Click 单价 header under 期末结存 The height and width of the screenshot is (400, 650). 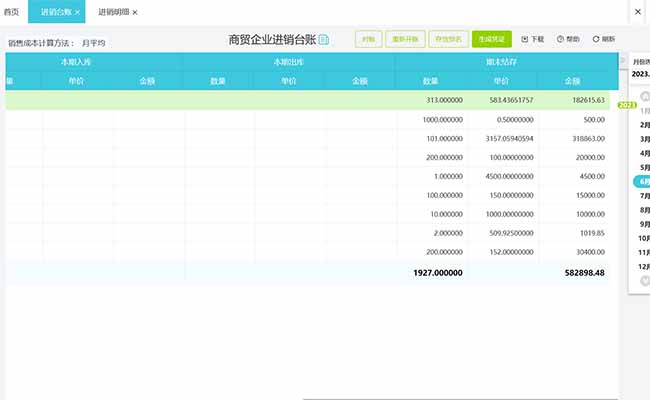[501, 81]
